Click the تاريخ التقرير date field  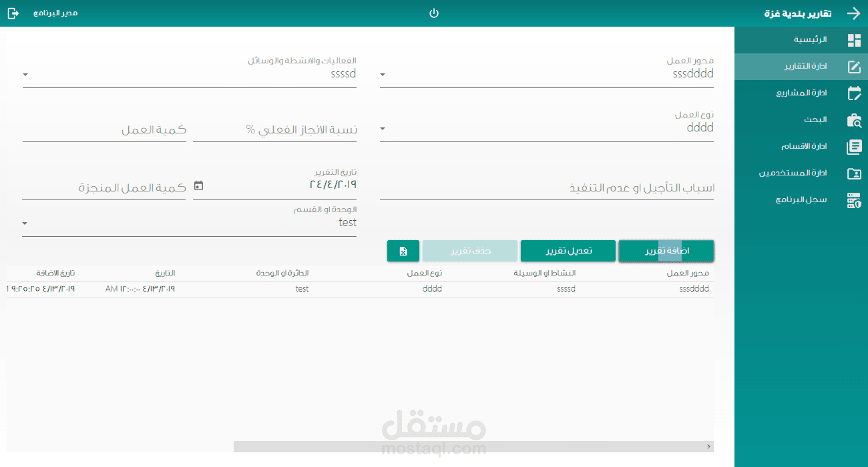click(x=275, y=184)
